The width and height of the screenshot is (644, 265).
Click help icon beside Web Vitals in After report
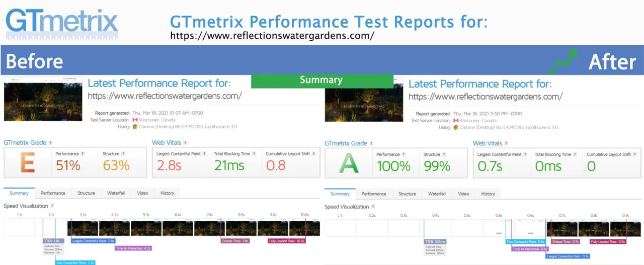[507, 143]
